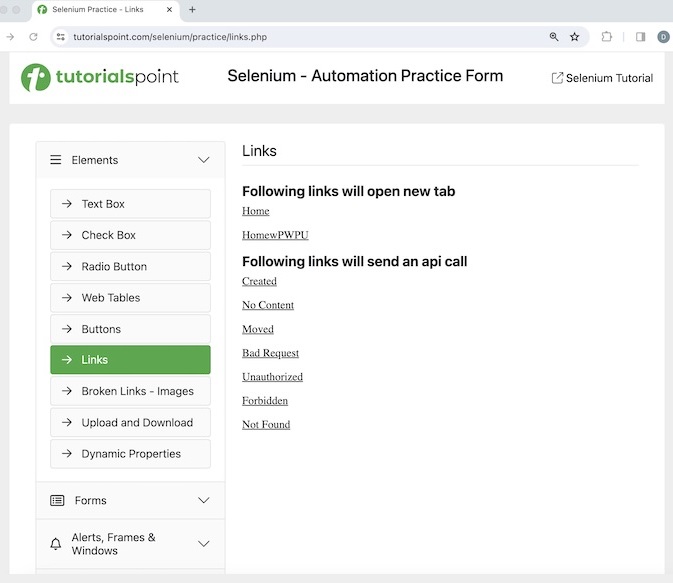Open Broken Links - Images item
The height and width of the screenshot is (583, 673).
tap(130, 391)
